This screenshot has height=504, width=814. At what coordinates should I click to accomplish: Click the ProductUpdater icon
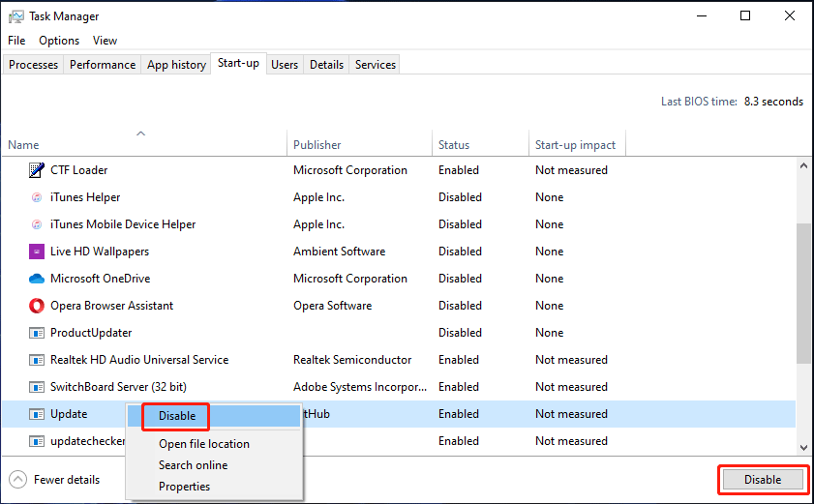37,333
